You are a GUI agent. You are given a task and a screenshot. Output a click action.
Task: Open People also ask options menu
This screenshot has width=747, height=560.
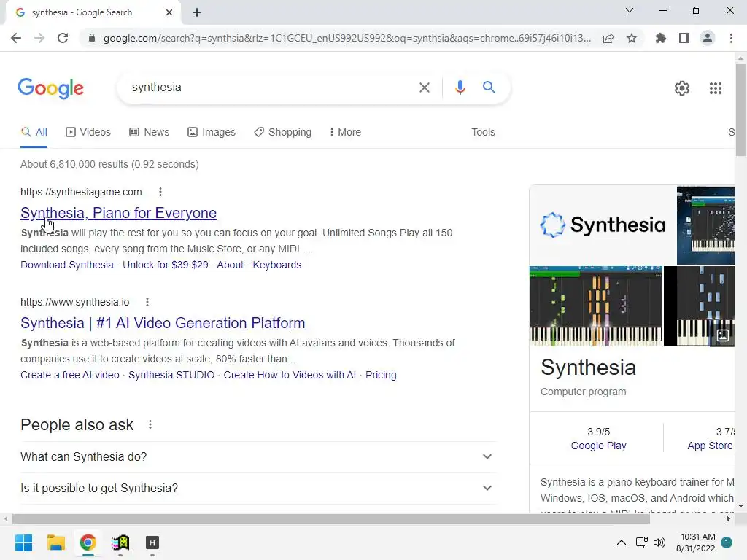click(150, 424)
